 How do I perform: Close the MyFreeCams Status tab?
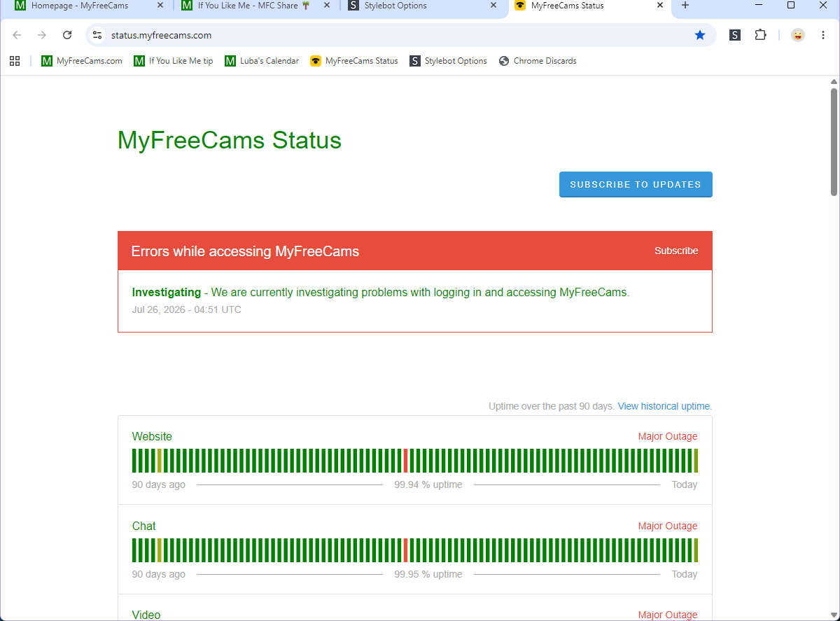(659, 6)
